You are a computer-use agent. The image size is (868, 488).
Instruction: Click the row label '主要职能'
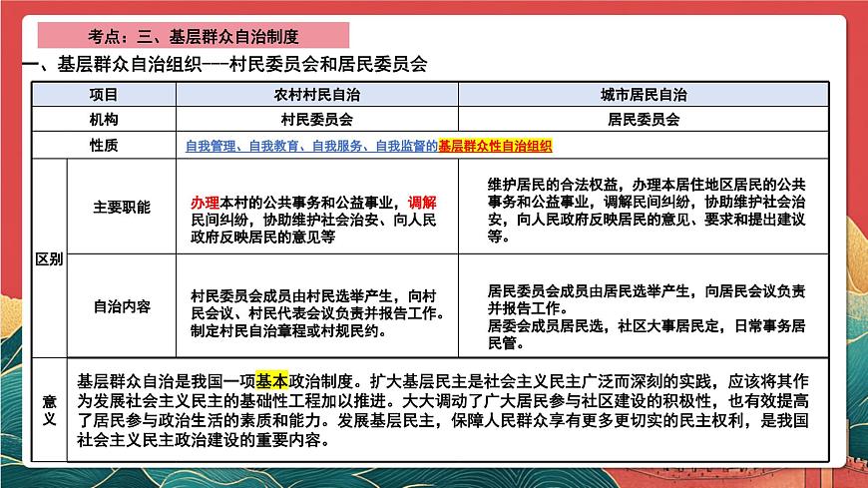click(x=122, y=207)
